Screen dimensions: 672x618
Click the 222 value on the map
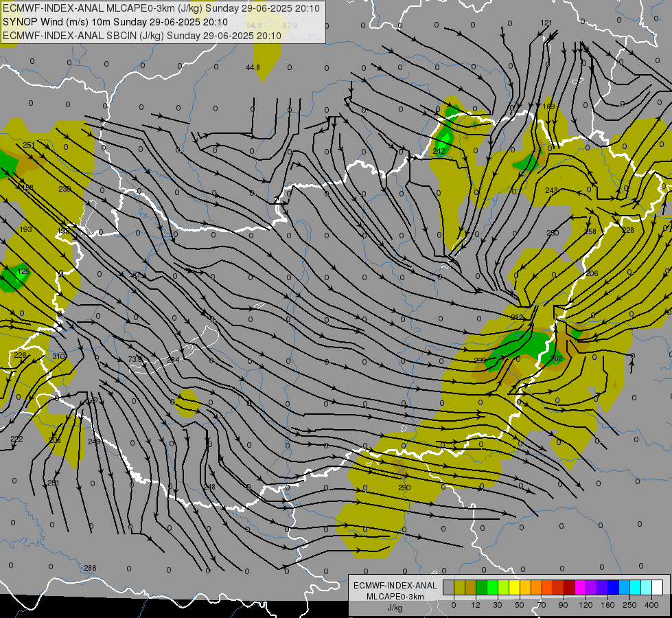pyautogui.click(x=16, y=439)
